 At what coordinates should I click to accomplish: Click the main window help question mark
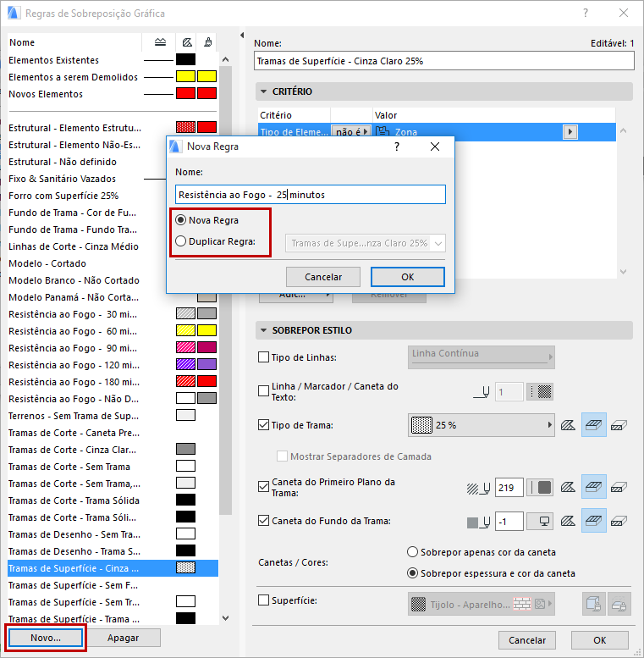pyautogui.click(x=586, y=13)
